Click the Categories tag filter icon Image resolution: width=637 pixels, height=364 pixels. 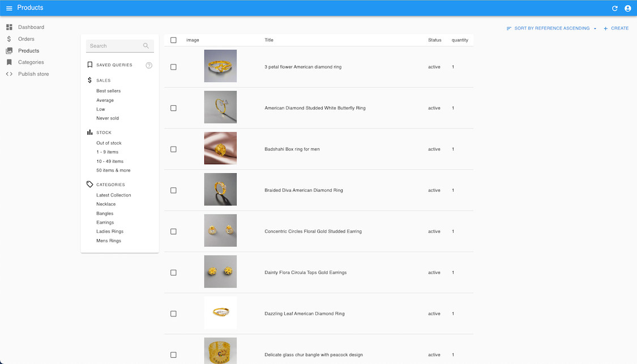pyautogui.click(x=90, y=185)
